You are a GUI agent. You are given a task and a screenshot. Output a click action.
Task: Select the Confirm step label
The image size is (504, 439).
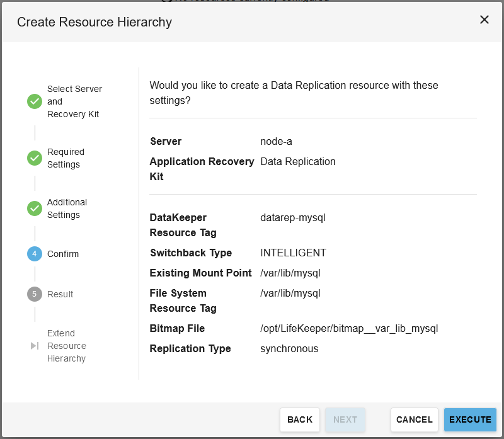63,254
